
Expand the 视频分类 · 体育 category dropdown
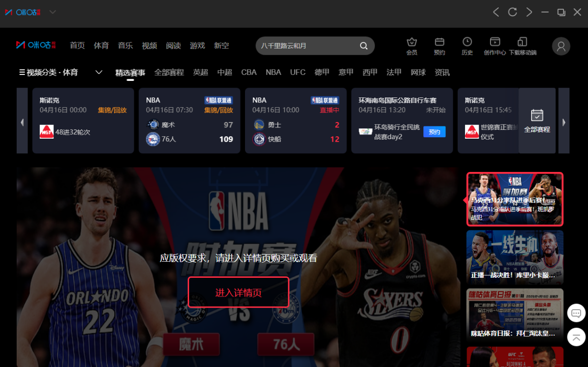[x=98, y=73]
